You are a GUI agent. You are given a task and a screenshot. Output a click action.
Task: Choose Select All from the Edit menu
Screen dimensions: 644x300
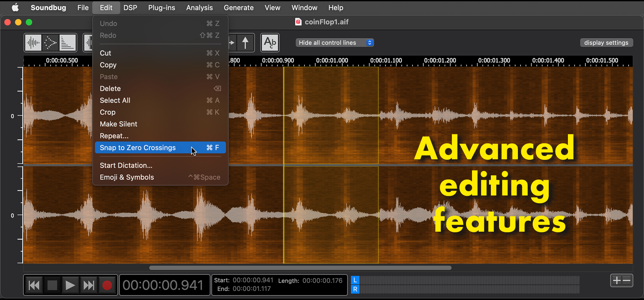click(160, 100)
